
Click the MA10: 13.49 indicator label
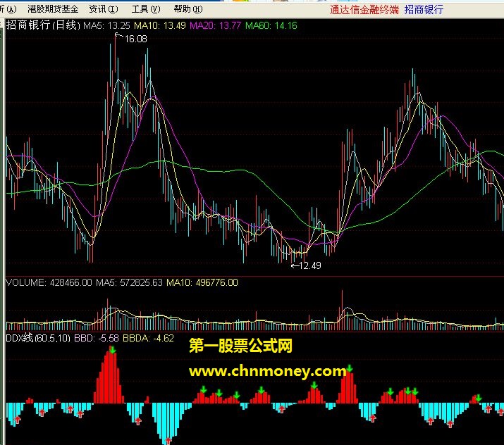coord(160,25)
